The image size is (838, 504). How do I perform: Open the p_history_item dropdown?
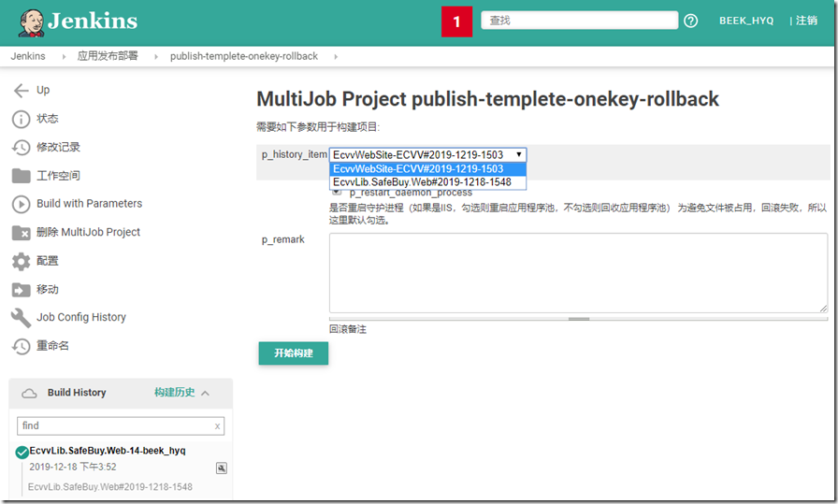[427, 155]
